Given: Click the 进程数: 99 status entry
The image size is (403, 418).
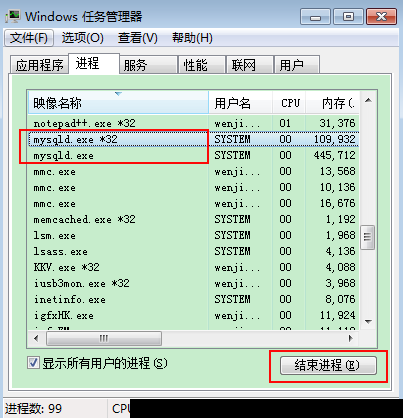Looking at the screenshot, I should click(33, 408).
